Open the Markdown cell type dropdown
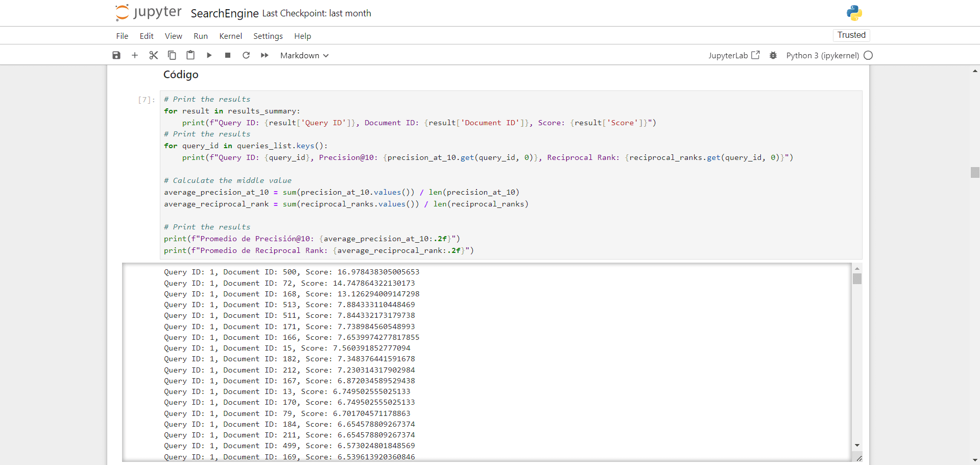This screenshot has height=465, width=980. click(x=304, y=55)
